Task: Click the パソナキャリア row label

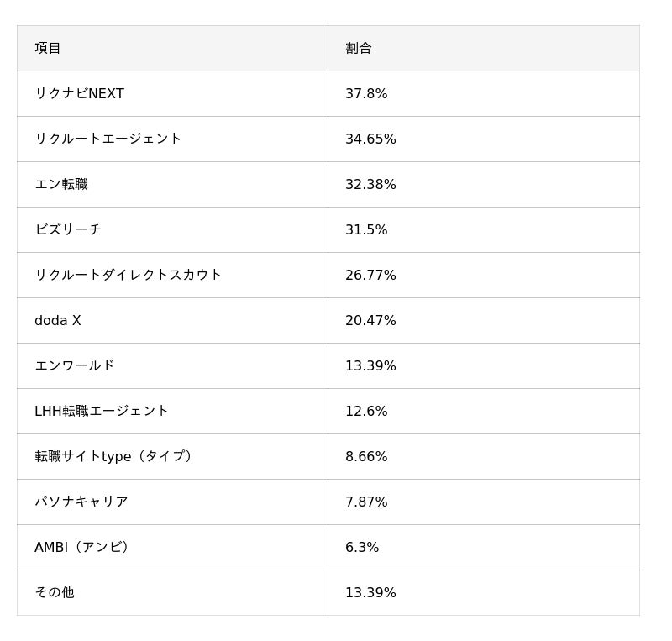Action: 81,502
